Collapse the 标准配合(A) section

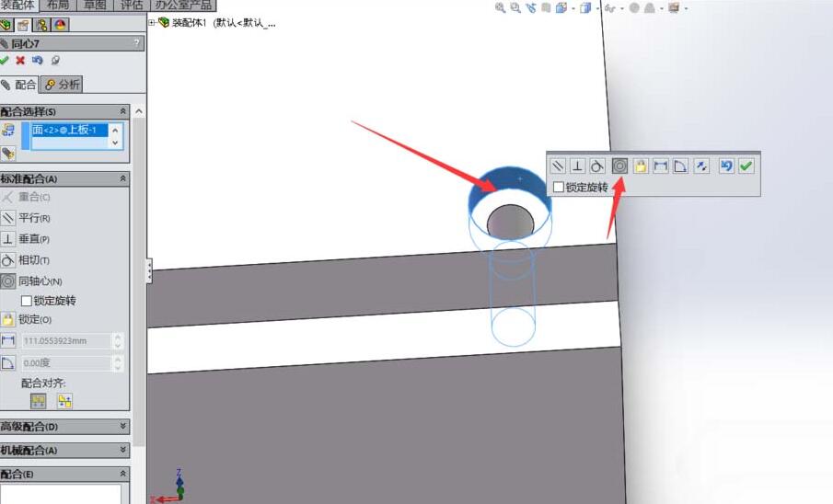point(122,178)
